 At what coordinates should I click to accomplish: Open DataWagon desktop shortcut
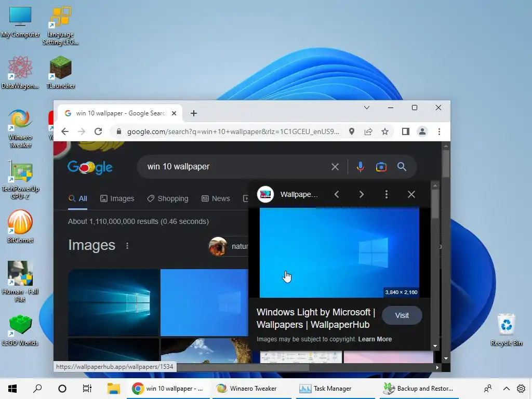tap(20, 73)
